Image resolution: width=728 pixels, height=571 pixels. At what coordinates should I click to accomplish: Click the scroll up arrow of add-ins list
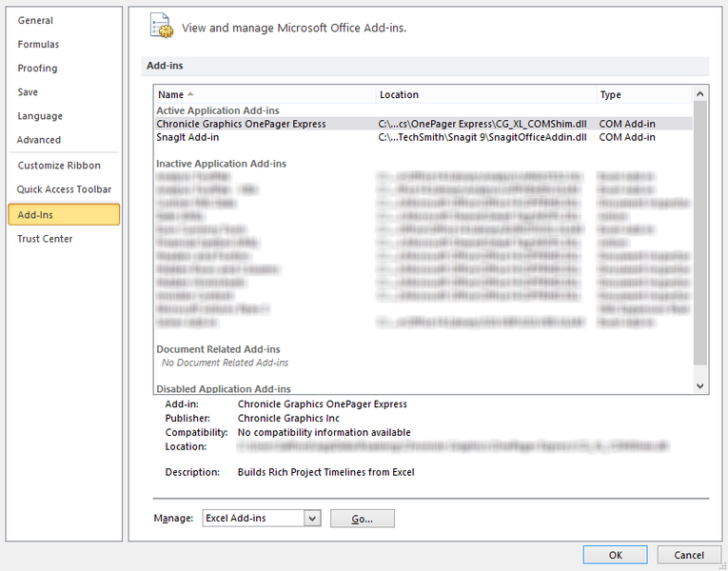pos(700,94)
